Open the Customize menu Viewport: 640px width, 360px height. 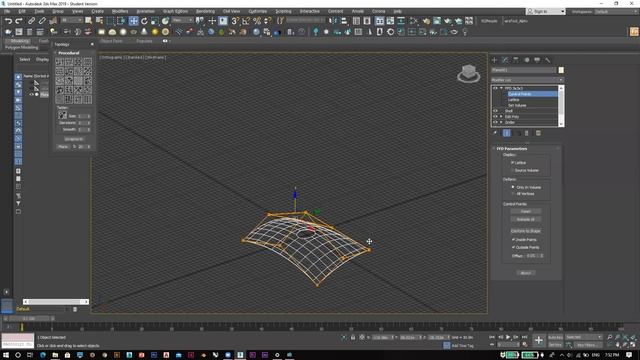tap(258, 11)
